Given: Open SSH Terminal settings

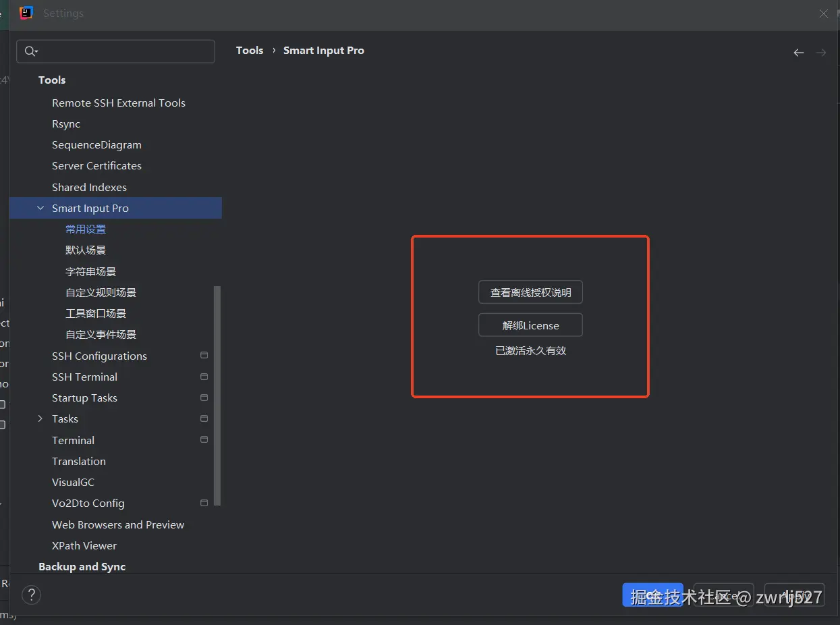Looking at the screenshot, I should coord(84,377).
